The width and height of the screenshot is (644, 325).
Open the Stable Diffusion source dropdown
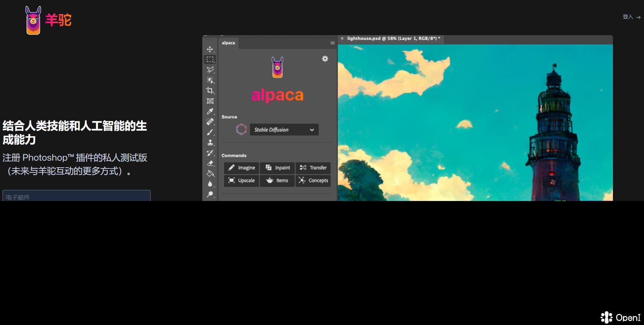point(284,130)
